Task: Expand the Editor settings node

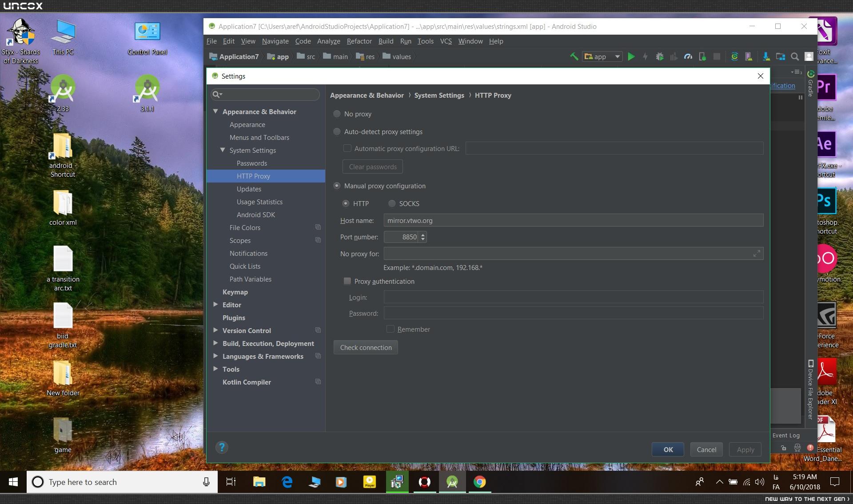Action: pos(215,305)
